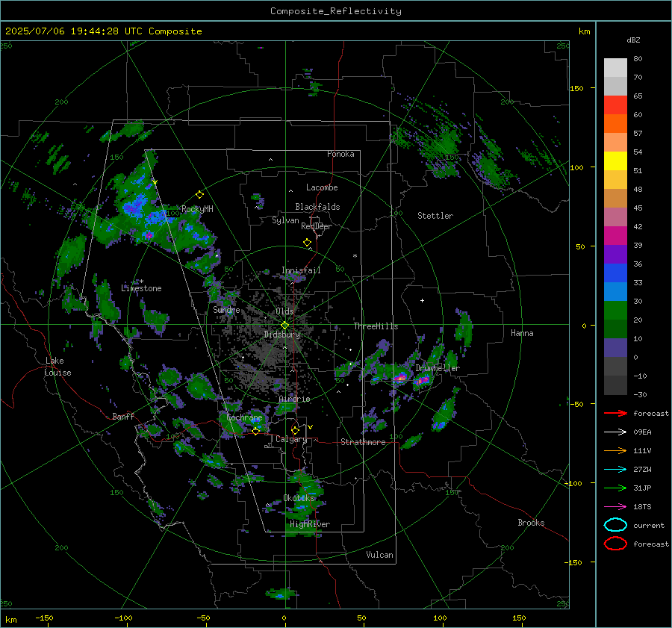Screen dimensions: 672x628
Task: Click the Lacombe city label
Action: [x=322, y=187]
